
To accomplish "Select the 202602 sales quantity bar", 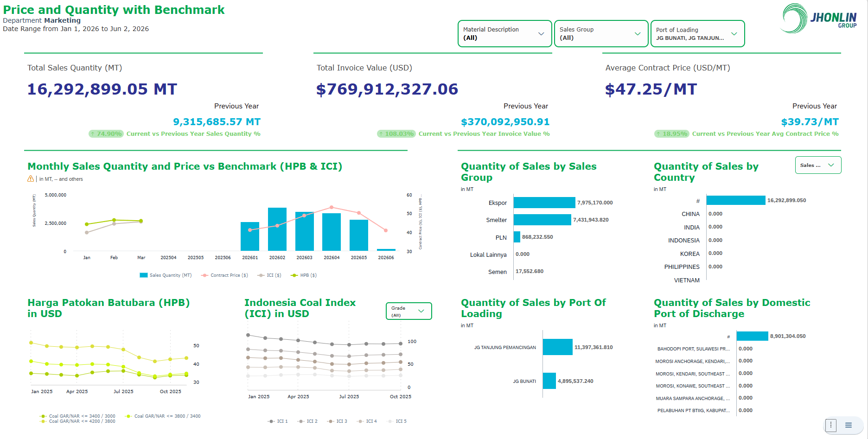I will (x=277, y=229).
